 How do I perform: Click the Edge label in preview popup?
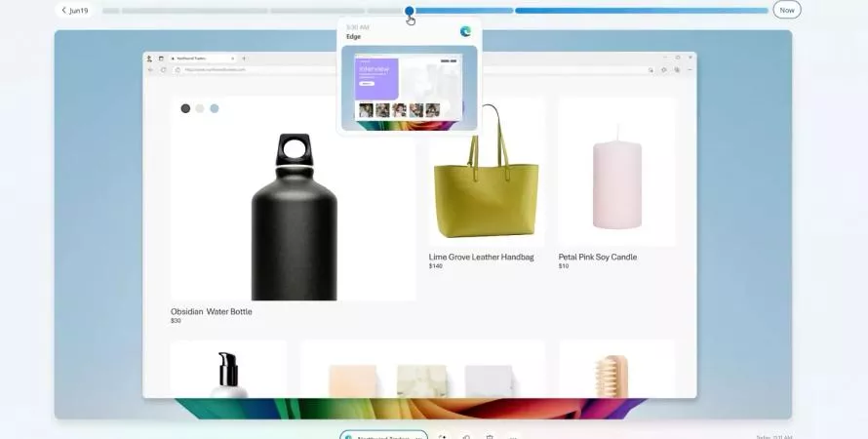(353, 36)
